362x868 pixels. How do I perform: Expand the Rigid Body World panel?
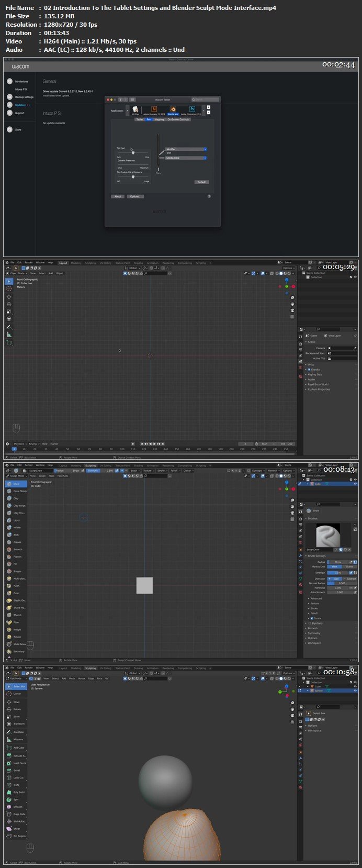318,384
